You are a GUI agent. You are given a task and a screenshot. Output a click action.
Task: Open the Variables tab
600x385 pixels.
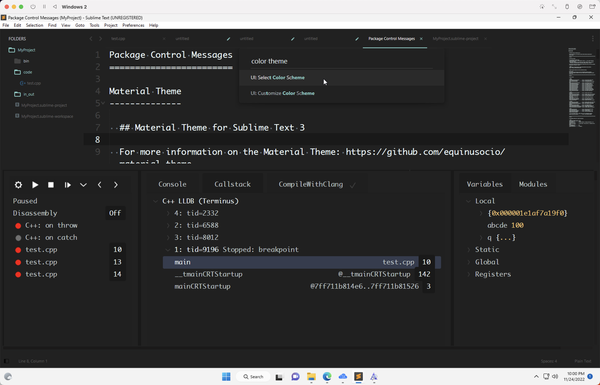pyautogui.click(x=484, y=184)
